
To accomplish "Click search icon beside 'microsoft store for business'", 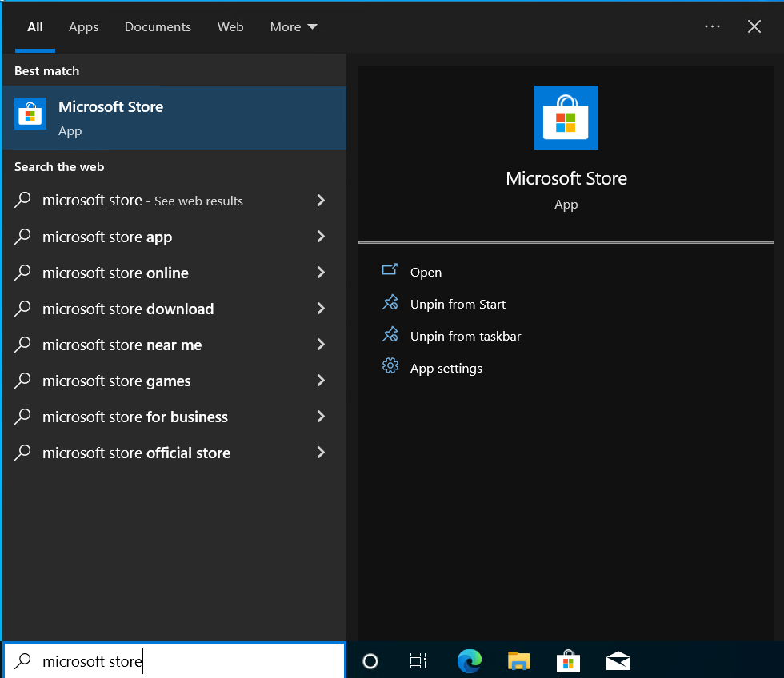I will pos(23,417).
